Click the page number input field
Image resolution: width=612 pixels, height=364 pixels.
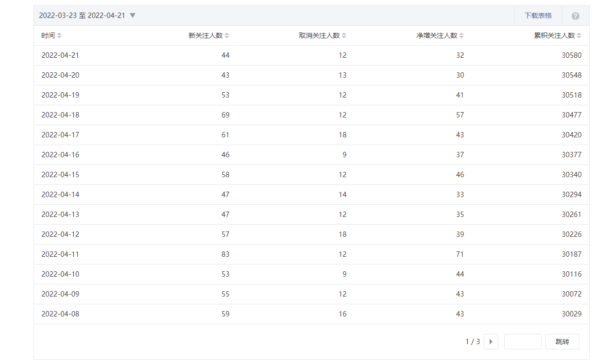coord(523,342)
